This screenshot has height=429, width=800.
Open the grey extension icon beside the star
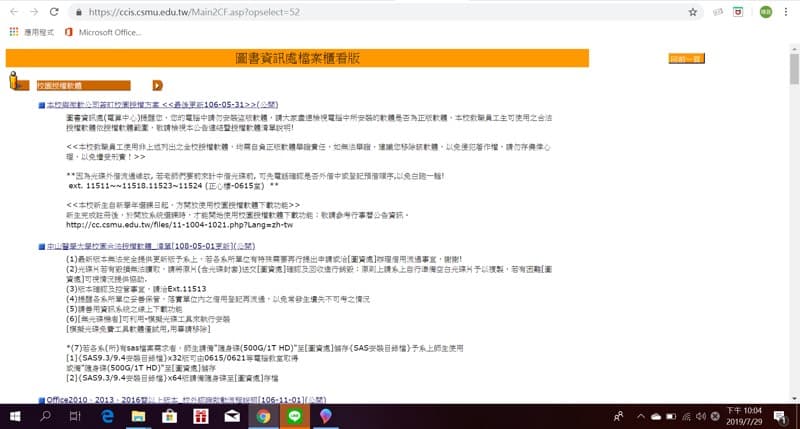point(718,12)
